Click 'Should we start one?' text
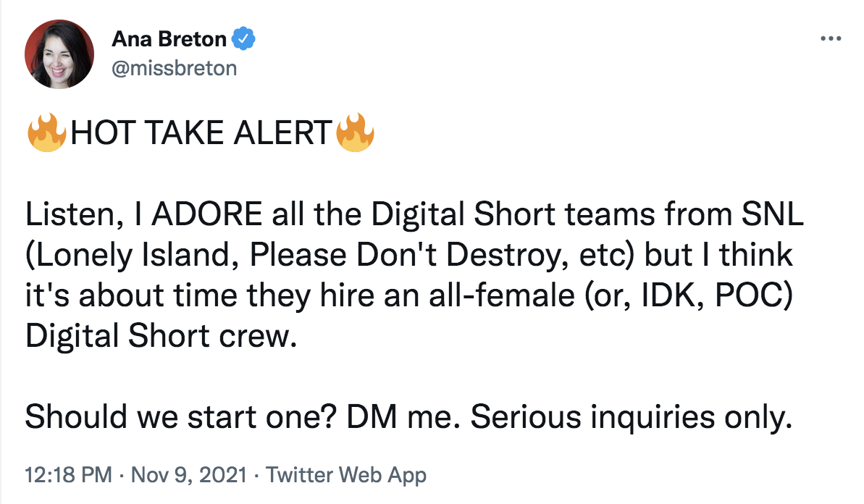864x504 pixels. point(181,416)
